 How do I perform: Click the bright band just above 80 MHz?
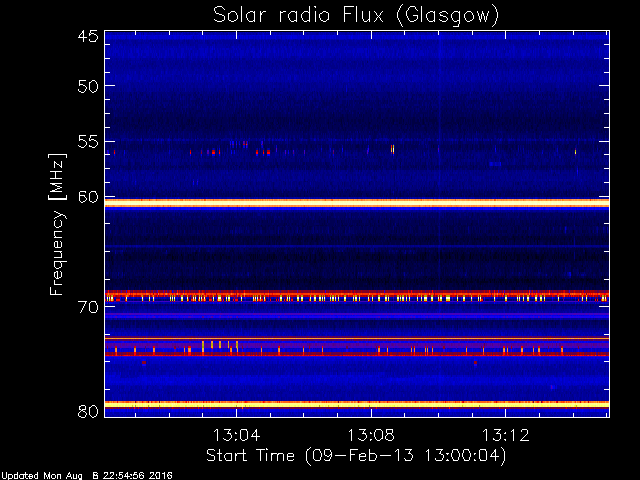[357, 404]
